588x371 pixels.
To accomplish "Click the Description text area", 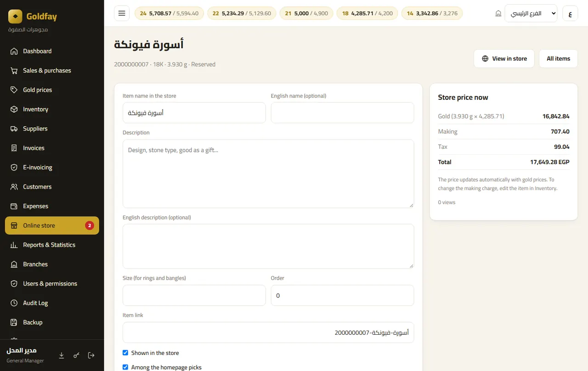I will 268,174.
